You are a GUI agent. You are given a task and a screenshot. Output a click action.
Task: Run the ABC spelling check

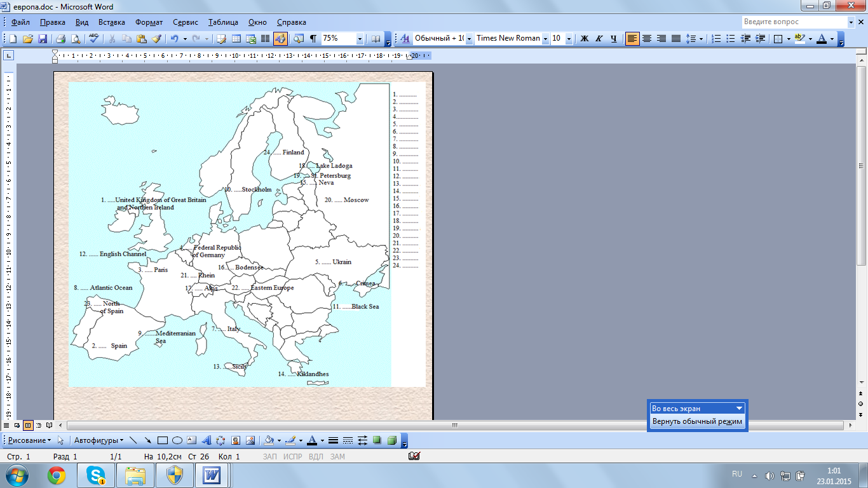94,39
